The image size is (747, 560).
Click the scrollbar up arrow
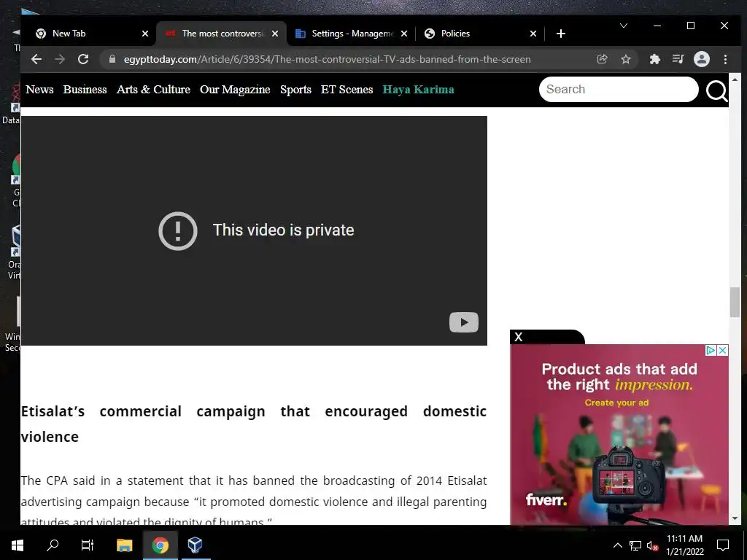click(735, 79)
